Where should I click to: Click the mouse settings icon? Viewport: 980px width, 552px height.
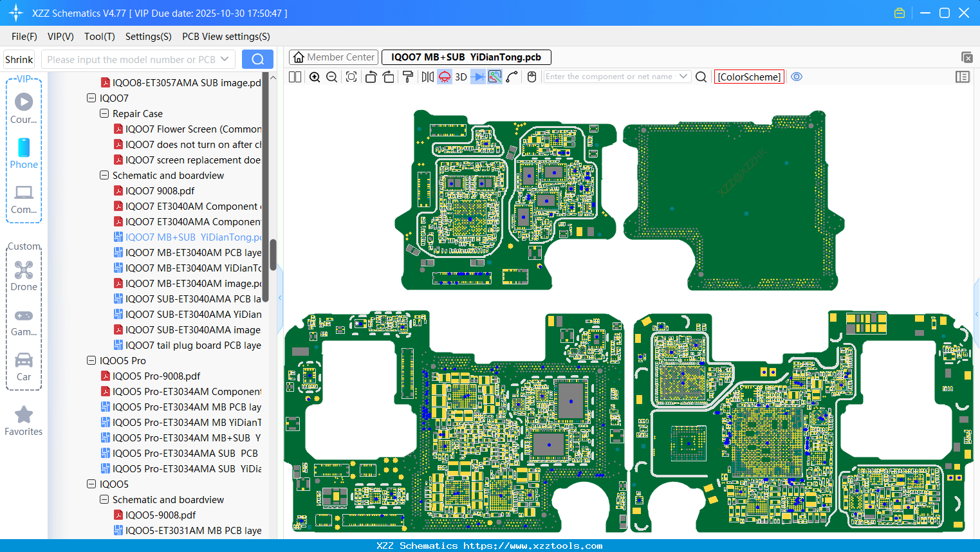point(532,77)
